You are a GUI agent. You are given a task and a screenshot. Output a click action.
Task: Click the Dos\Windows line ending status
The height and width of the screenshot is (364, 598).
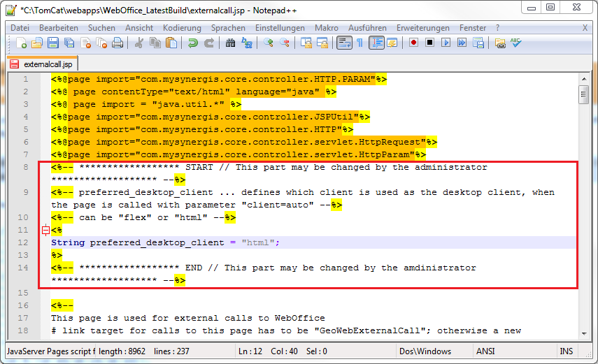pos(425,351)
